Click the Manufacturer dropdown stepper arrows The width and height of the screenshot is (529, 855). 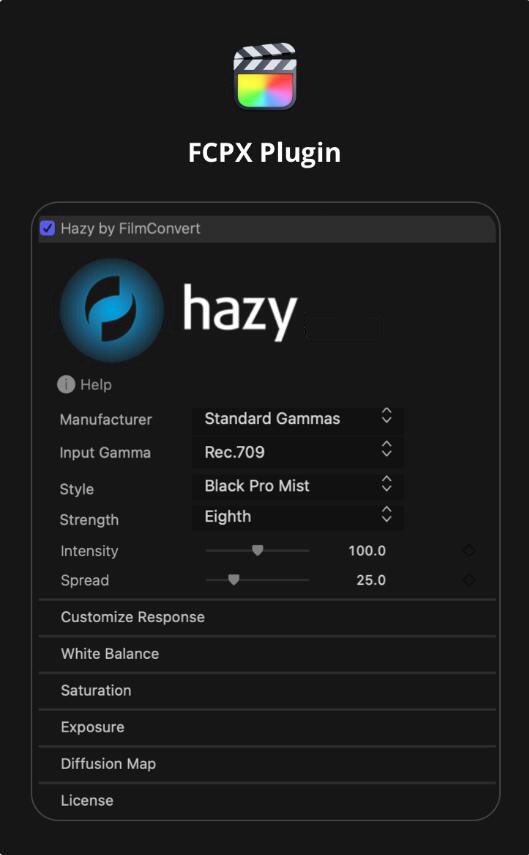point(386,416)
